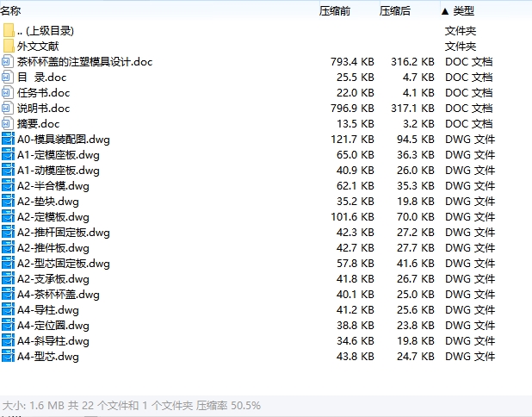This screenshot has width=532, height=417.
Task: Click DOC 文档 type of 摘要.doc
Action: (468, 124)
